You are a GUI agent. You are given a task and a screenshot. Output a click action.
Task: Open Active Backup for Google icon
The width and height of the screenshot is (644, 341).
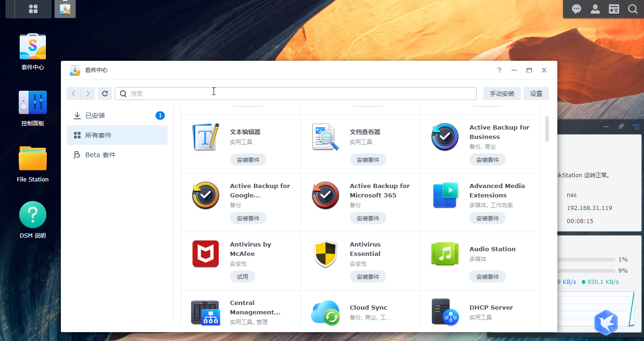point(206,196)
